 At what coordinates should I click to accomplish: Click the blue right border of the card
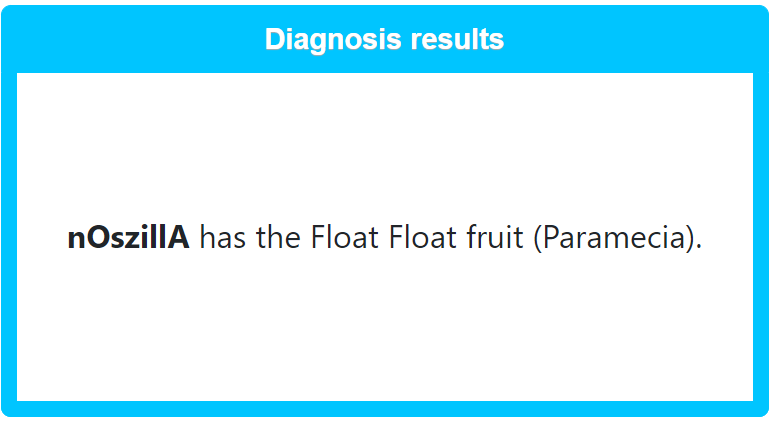pos(760,237)
